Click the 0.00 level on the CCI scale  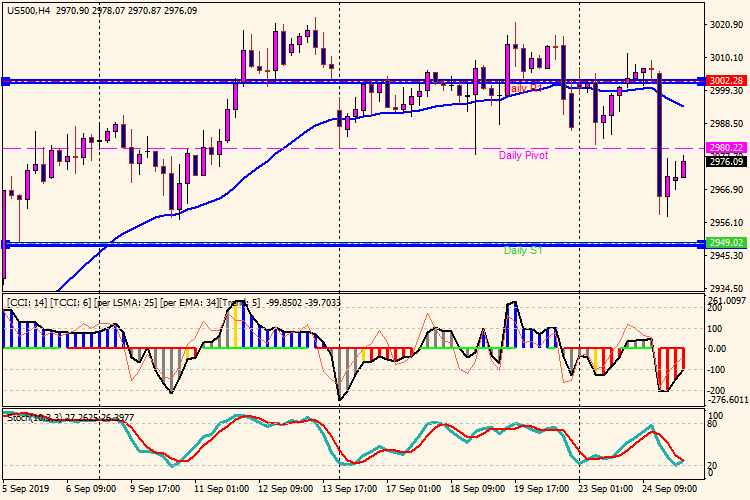(717, 349)
